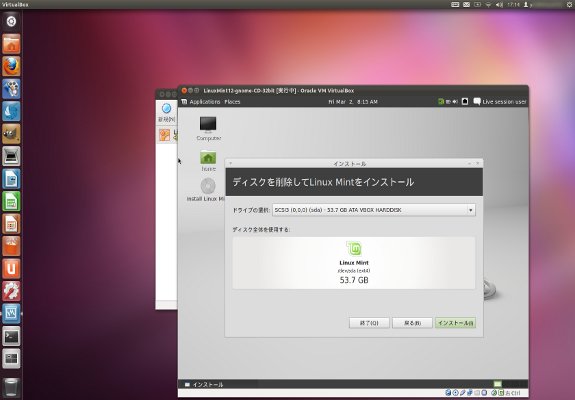Screen dimensions: 575x400
Task: Open the Home Folder launcher icon
Action: (x=11, y=44)
